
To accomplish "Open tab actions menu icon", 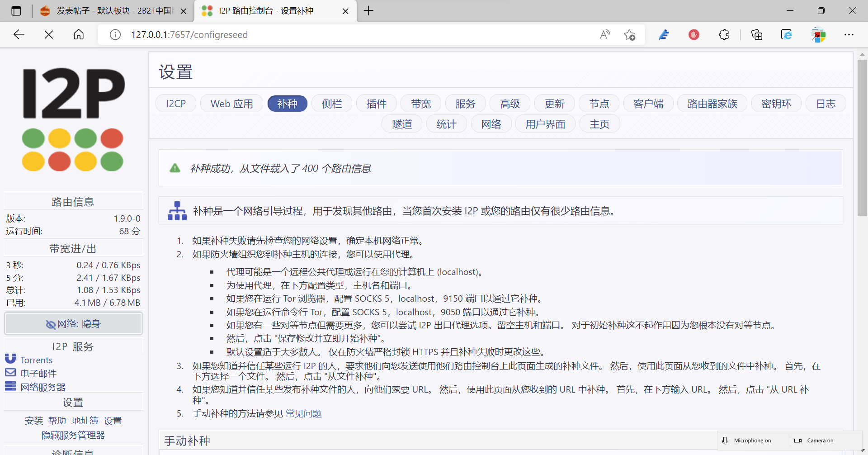I will coord(16,11).
